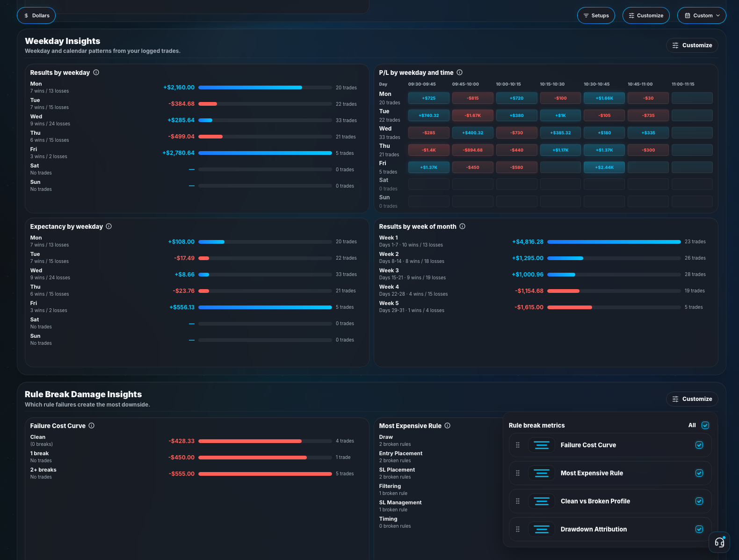The width and height of the screenshot is (739, 560).
Task: Open the headset support chat icon
Action: click(719, 543)
